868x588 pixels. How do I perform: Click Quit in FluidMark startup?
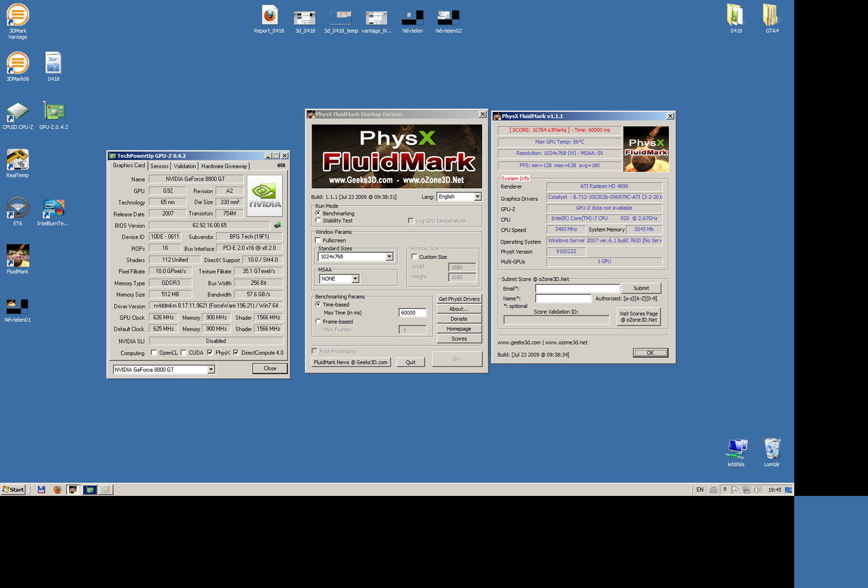[410, 362]
